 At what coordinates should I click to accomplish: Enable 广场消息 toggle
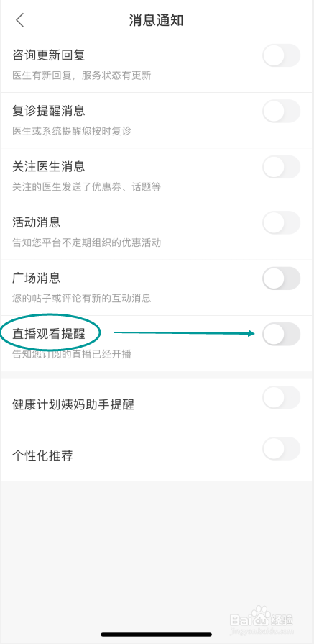(281, 278)
